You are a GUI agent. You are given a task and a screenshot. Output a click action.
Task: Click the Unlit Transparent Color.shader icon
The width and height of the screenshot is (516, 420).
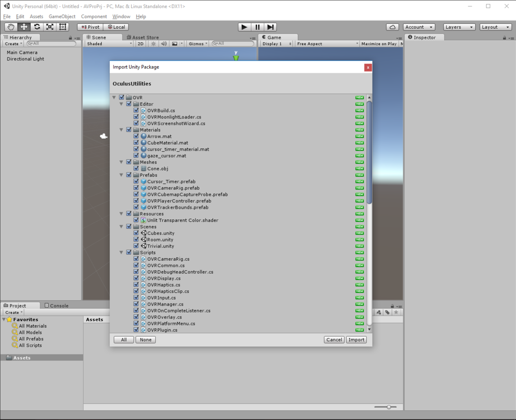(144, 220)
